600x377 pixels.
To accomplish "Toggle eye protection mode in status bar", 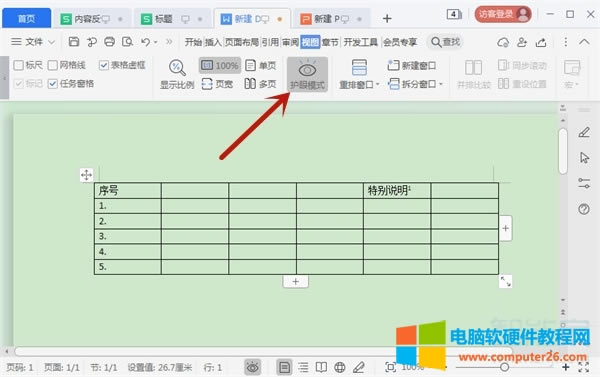I will (x=253, y=367).
